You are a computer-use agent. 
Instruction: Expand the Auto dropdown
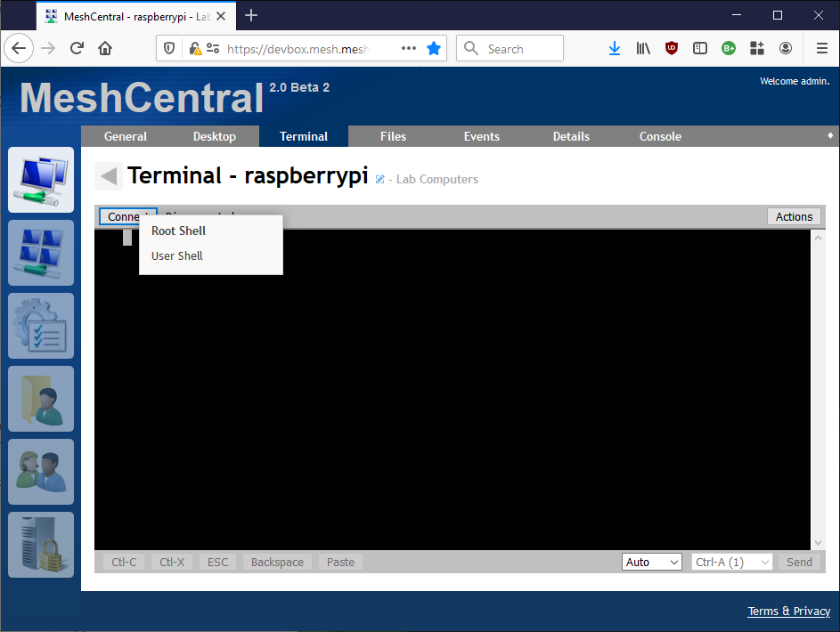coord(651,562)
